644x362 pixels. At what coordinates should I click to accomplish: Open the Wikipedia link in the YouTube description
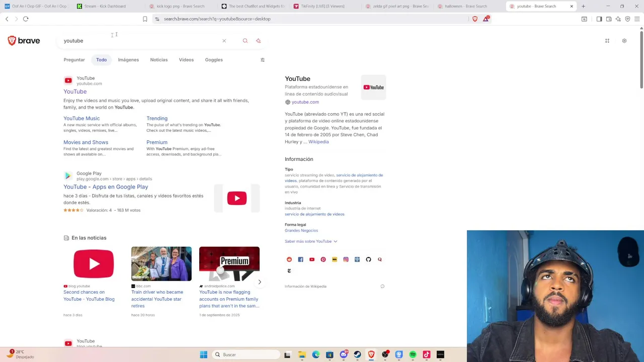point(318,142)
